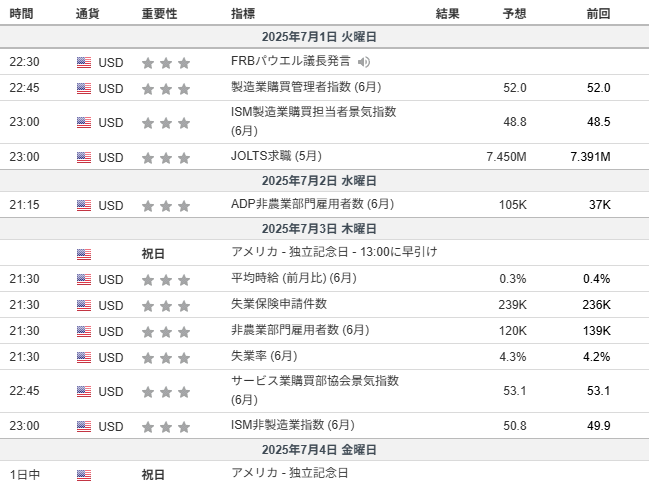649x485 pixels.
Task: Open the 平均時給 (前月比) (6月) event
Action: coord(293,278)
